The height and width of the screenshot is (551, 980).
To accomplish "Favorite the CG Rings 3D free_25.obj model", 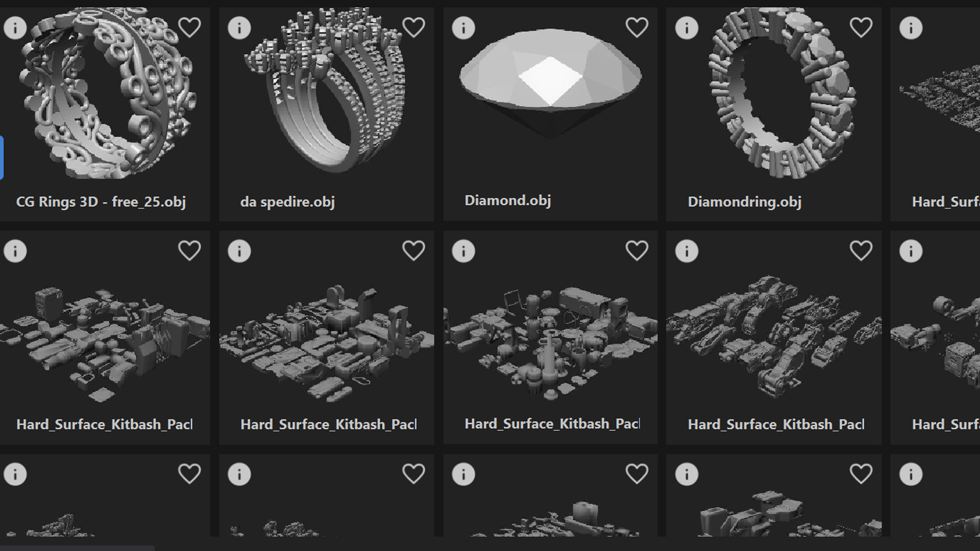I will [189, 28].
